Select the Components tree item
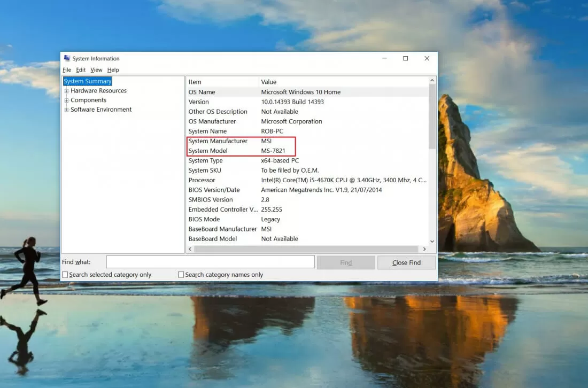 click(x=89, y=100)
